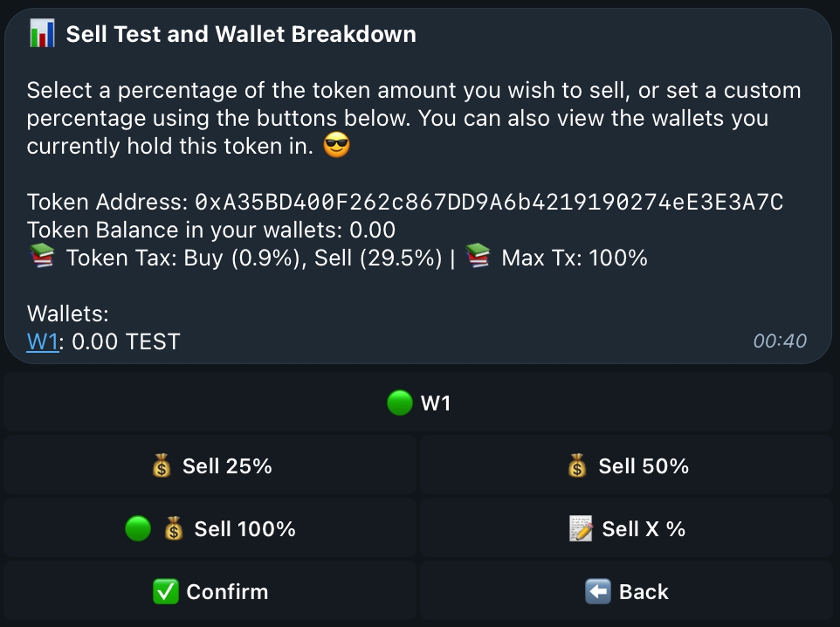Click the token address to copy it
Screen dimensions: 840x627
point(489,203)
